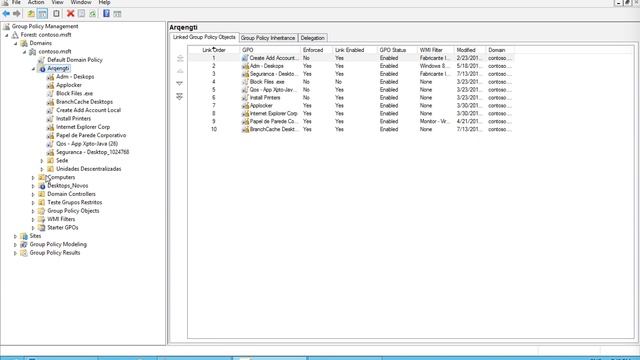Select the Adm - Deskops list row
The image size is (640, 360).
coord(351,66)
